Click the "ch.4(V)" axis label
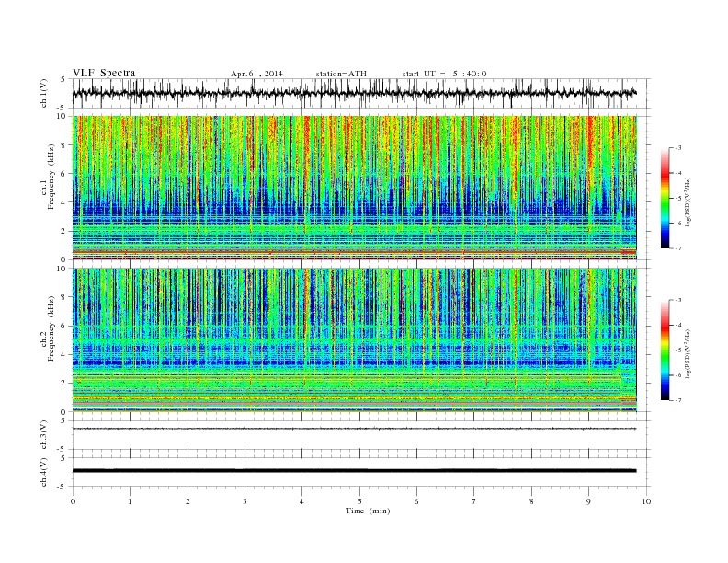This screenshot has height=563, width=728. (x=44, y=472)
